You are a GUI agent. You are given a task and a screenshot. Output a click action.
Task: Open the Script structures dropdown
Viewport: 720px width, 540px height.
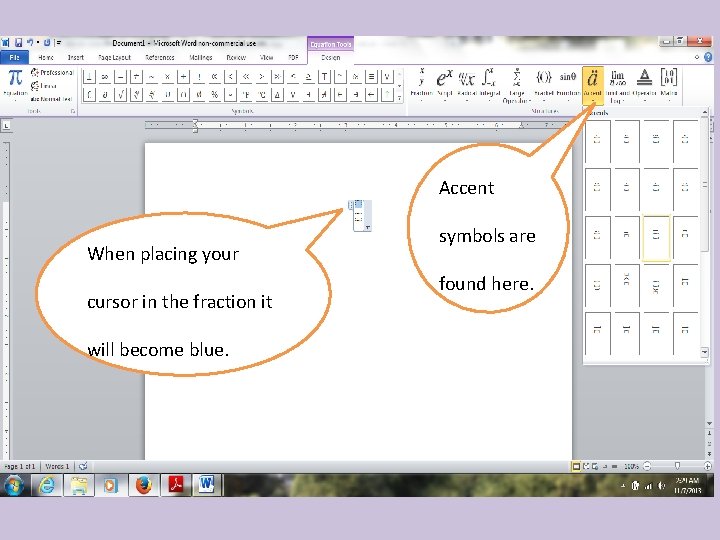444,84
